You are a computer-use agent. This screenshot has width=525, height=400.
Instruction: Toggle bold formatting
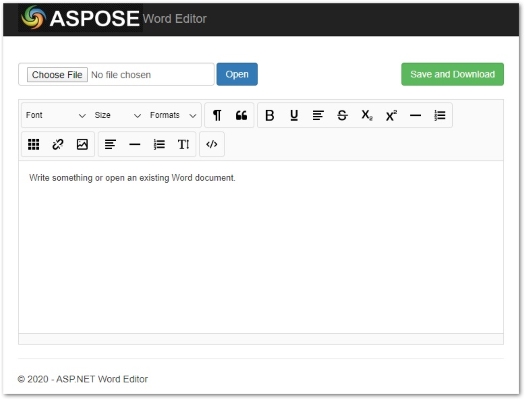click(x=270, y=115)
